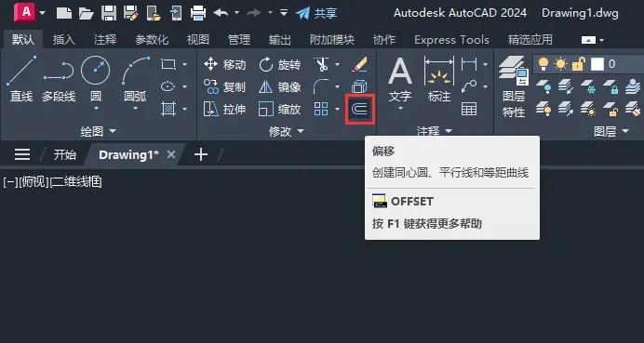644x343 pixels.
Task: Switch to the Start (开始) file tab
Action: (x=65, y=154)
